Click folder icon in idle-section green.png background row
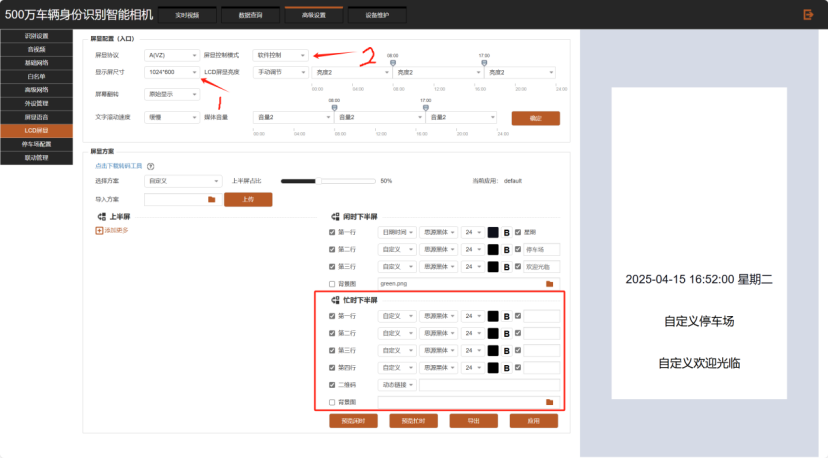This screenshot has height=459, width=829. [549, 284]
